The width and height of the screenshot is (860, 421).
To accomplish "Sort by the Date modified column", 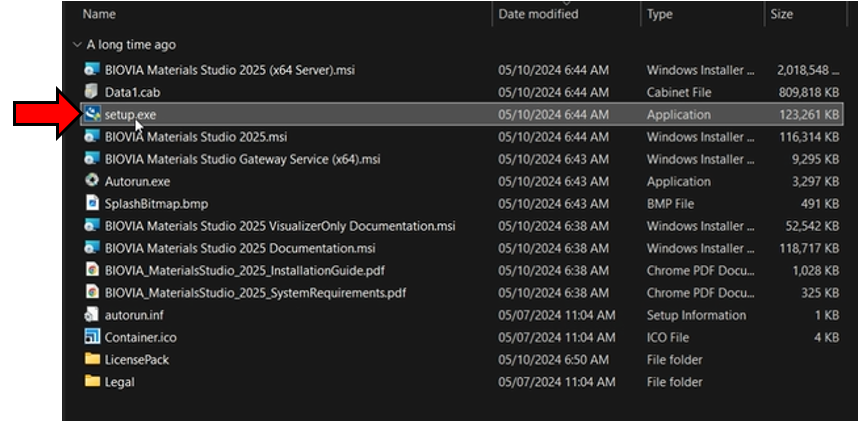I will (x=538, y=14).
